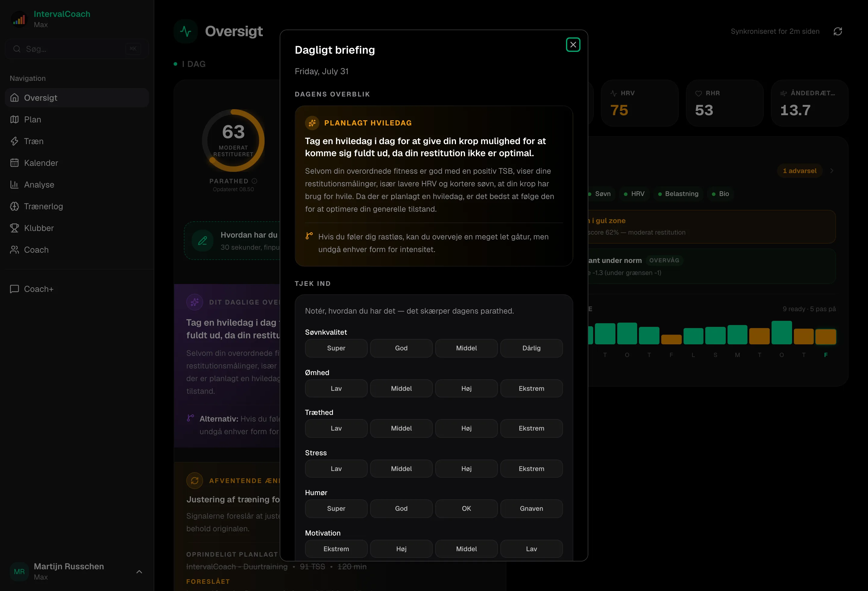The height and width of the screenshot is (591, 868).
Task: Click the MR user avatar
Action: (x=19, y=572)
